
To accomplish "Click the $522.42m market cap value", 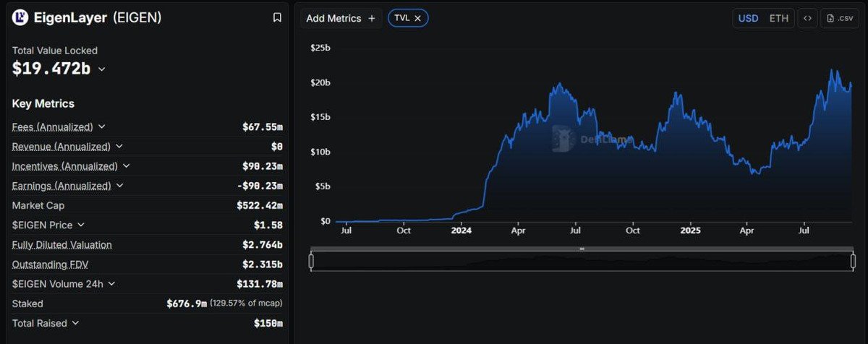I will click(x=260, y=206).
